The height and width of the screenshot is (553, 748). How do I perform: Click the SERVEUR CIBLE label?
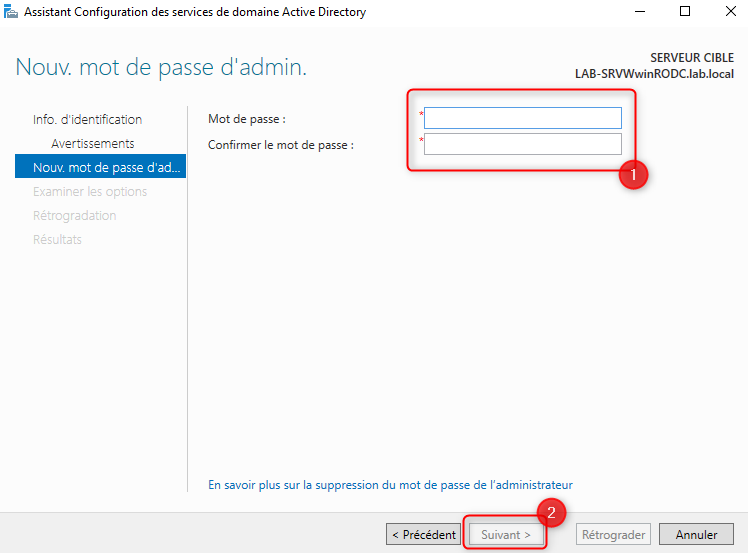pos(692,58)
